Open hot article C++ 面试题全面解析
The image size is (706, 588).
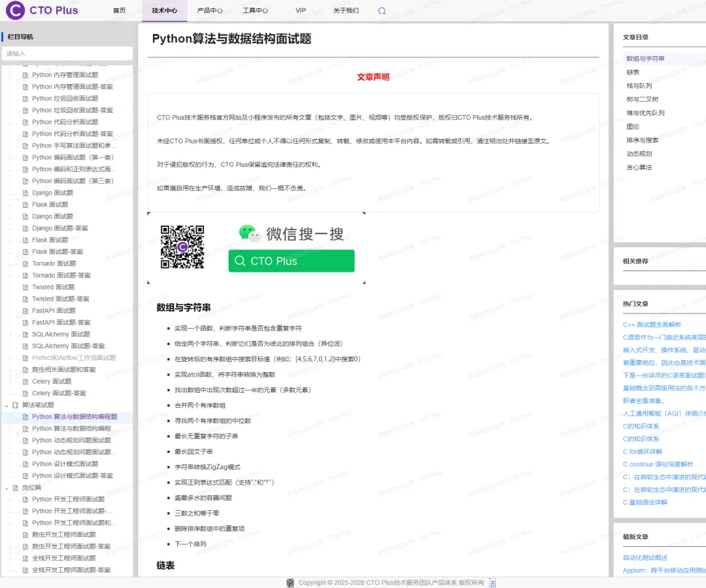652,324
